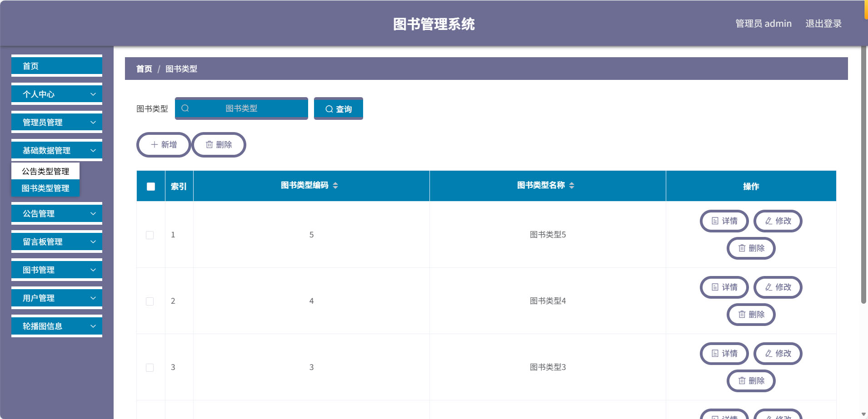868x419 pixels.
Task: Click 删除 button text for 图书类型3
Action: (x=757, y=381)
